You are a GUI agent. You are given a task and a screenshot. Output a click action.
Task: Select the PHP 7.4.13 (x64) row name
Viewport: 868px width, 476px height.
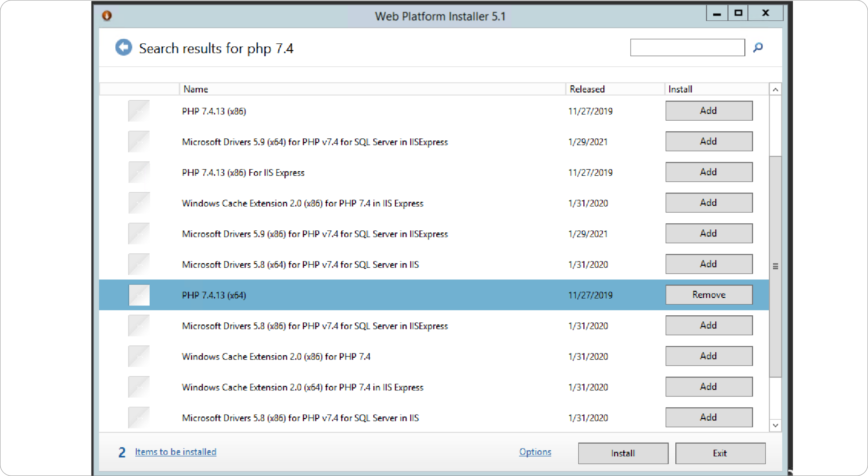[x=214, y=295]
